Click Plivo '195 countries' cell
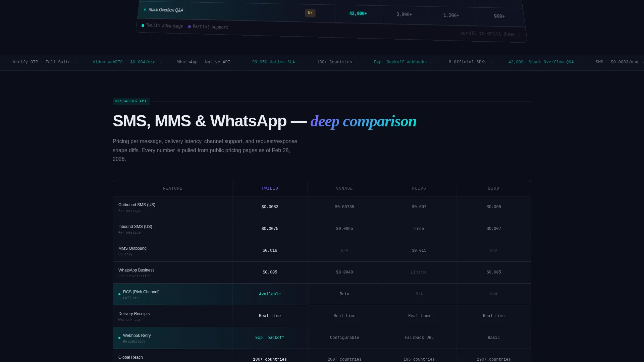The height and width of the screenshot is (362, 644). tap(419, 359)
